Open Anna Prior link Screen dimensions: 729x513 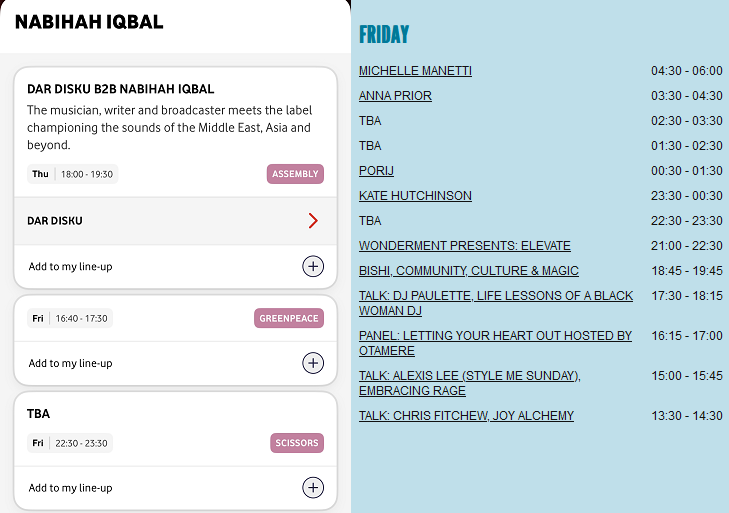tap(395, 96)
